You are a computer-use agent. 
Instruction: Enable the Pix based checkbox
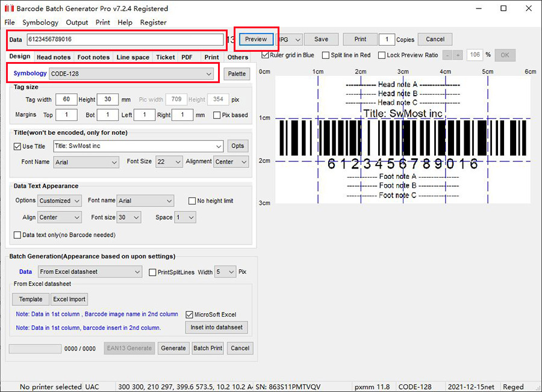click(217, 115)
